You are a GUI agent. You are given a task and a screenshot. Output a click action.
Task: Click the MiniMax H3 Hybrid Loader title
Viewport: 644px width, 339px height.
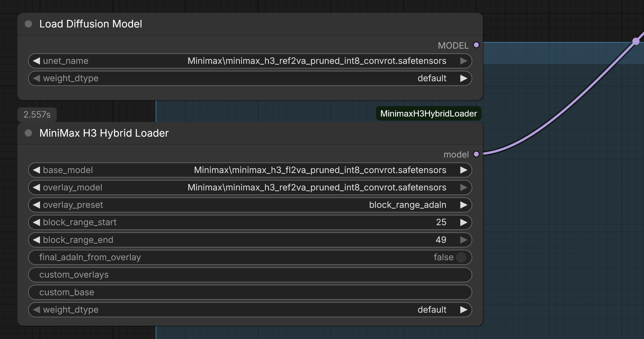pos(104,133)
